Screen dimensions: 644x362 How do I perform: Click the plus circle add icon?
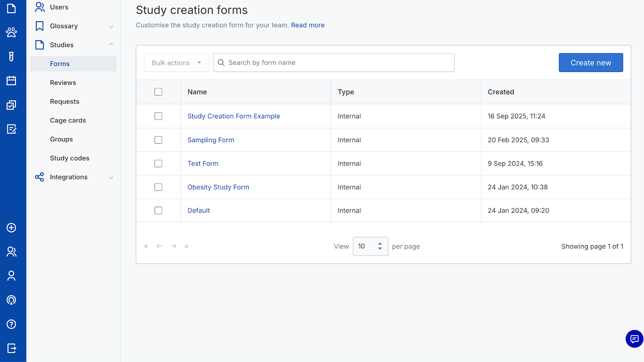(x=11, y=228)
